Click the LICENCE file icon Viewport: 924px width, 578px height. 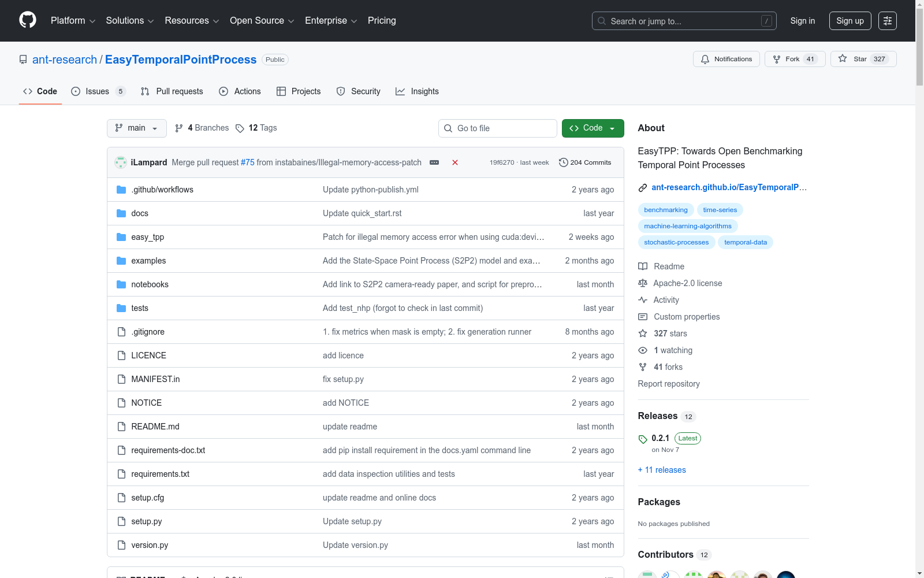[121, 355]
